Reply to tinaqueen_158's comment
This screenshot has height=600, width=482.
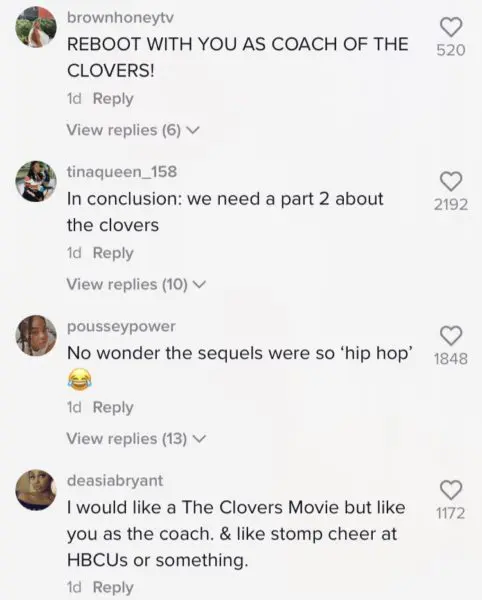113,253
